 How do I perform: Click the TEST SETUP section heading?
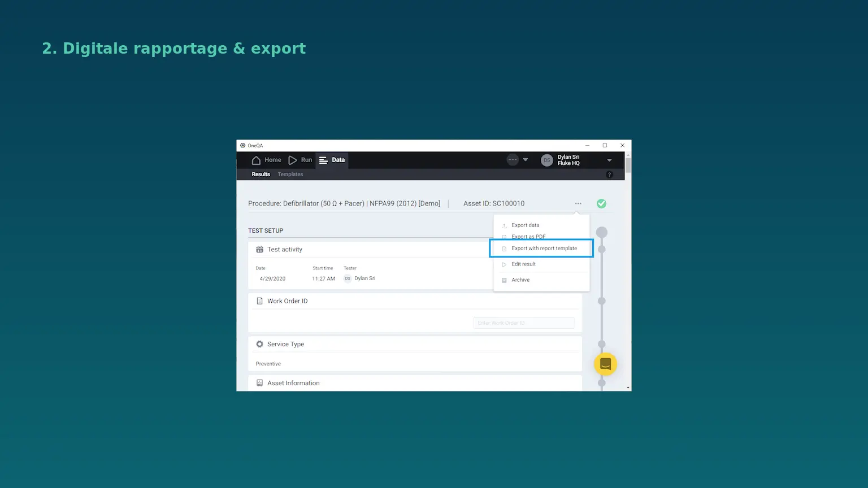tap(266, 230)
